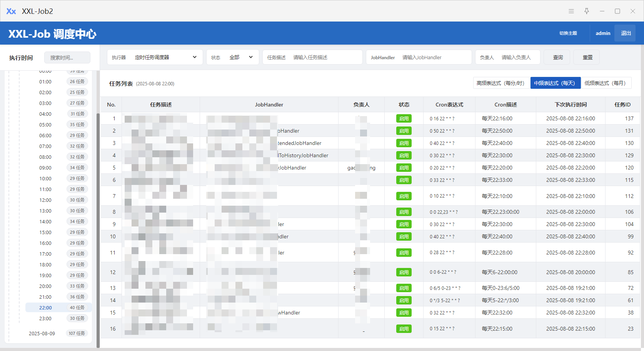The height and width of the screenshot is (351, 644).
Task: Select the highlighted 22:00 time entry
Action: [x=58, y=308]
